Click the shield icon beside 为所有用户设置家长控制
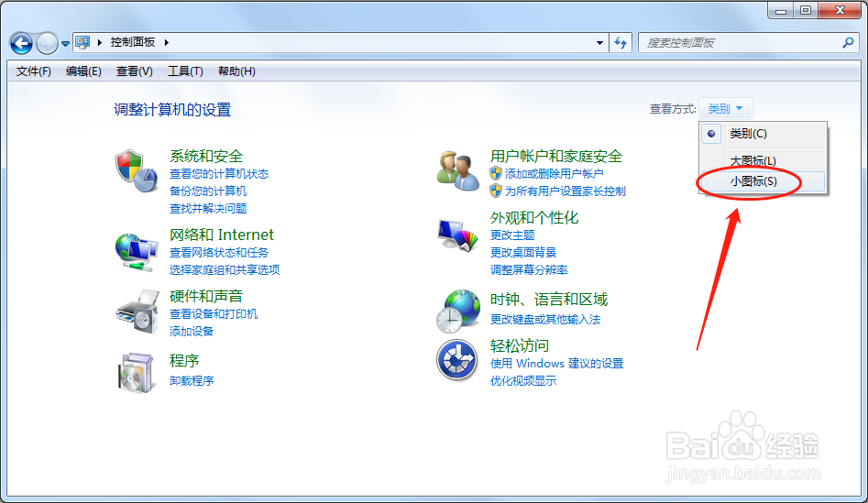868x503 pixels. click(496, 191)
